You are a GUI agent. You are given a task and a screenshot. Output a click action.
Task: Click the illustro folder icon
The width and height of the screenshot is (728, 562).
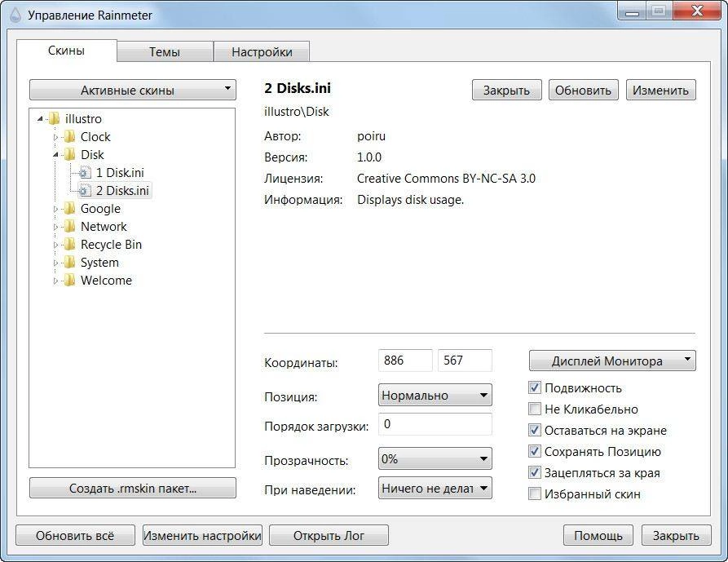point(55,119)
